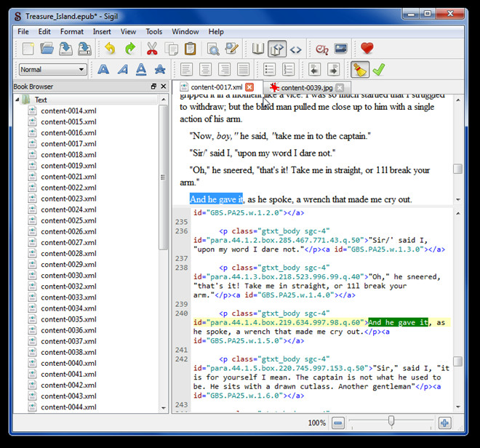The height and width of the screenshot is (448, 480).
Task: Click the zoom slider handle
Action: click(391, 421)
